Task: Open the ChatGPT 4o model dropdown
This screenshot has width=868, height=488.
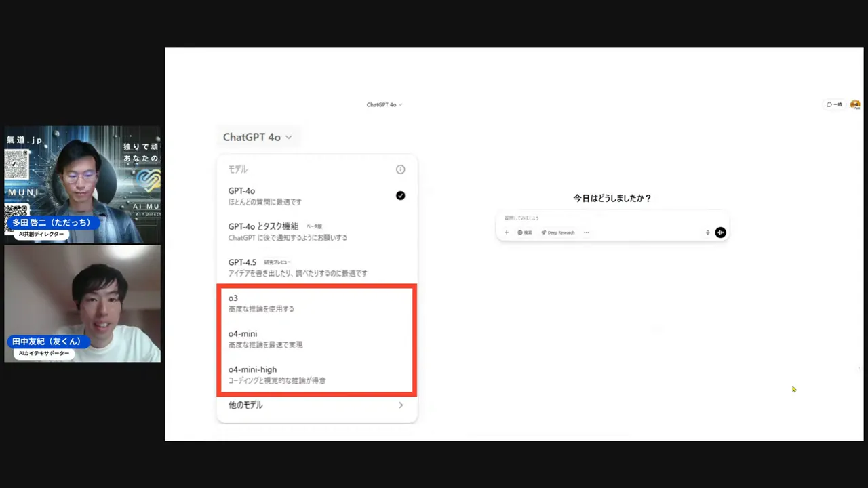Action: (258, 137)
